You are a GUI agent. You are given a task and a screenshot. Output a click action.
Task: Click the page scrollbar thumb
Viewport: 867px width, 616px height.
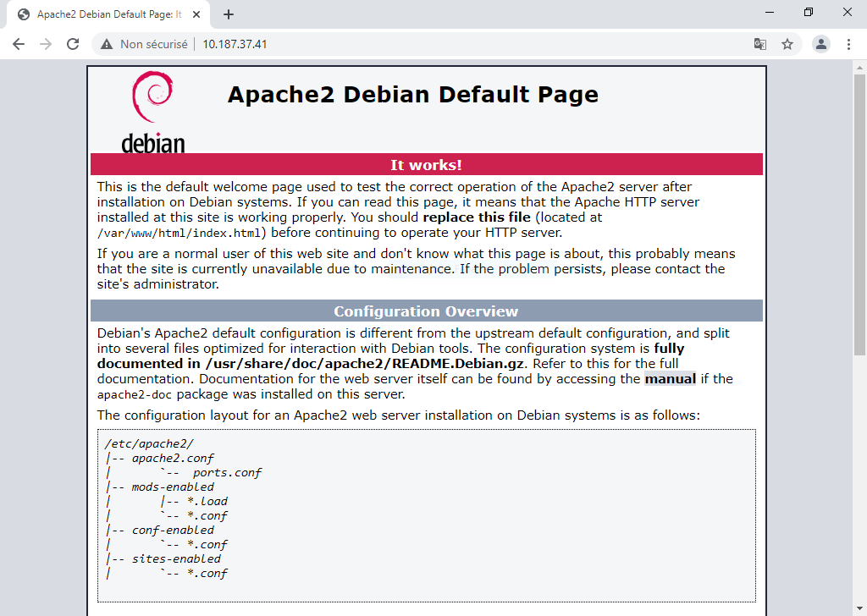(x=859, y=215)
